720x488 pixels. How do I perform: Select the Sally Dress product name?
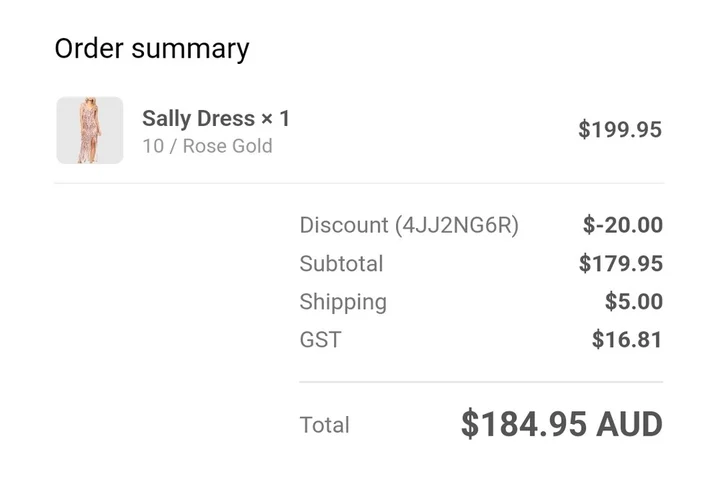click(x=198, y=118)
